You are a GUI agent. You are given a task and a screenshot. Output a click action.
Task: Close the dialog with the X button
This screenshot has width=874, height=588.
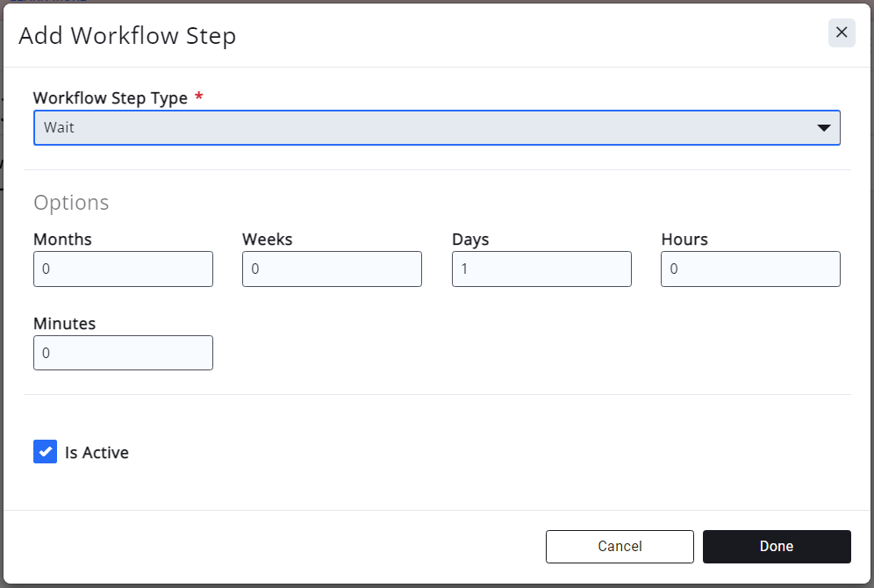[x=841, y=32]
